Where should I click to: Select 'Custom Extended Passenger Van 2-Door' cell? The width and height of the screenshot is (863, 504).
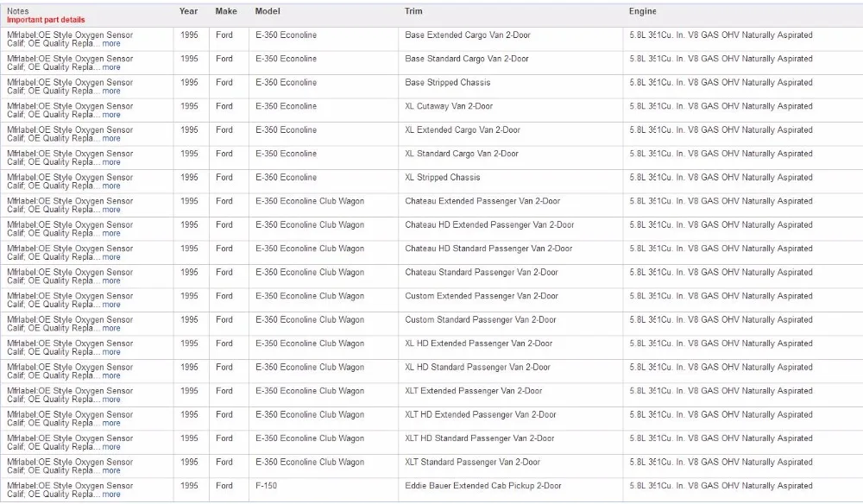pyautogui.click(x=482, y=295)
